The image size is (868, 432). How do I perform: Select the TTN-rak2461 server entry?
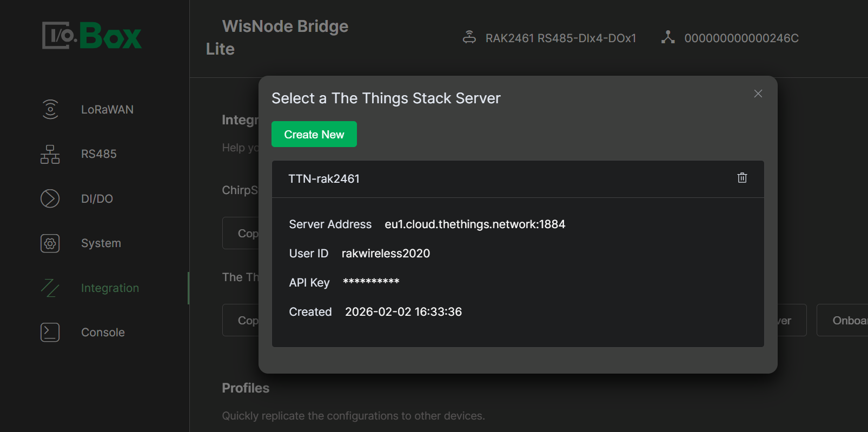point(324,179)
